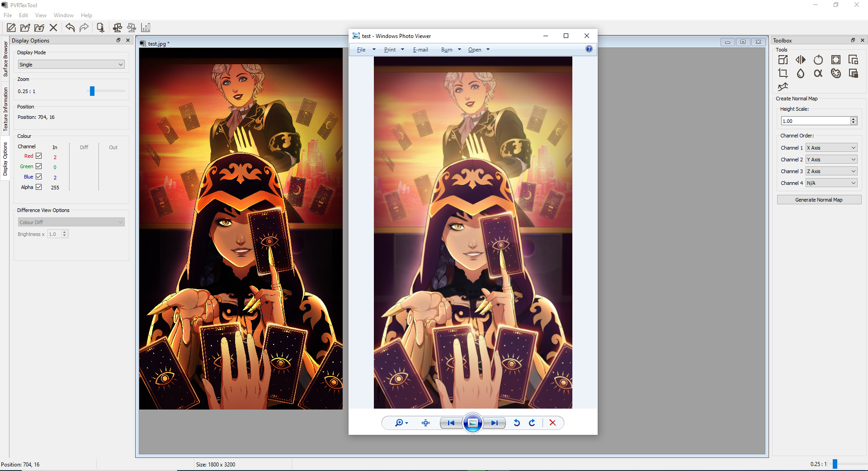Click the Generate Normal Map button

(x=819, y=200)
